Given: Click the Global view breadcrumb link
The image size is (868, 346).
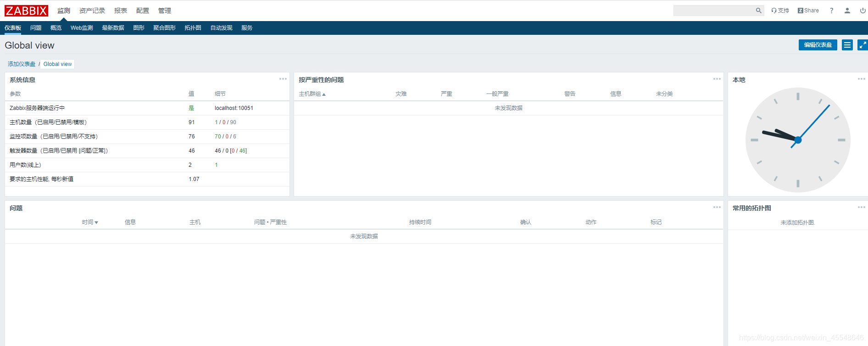Looking at the screenshot, I should click(58, 64).
